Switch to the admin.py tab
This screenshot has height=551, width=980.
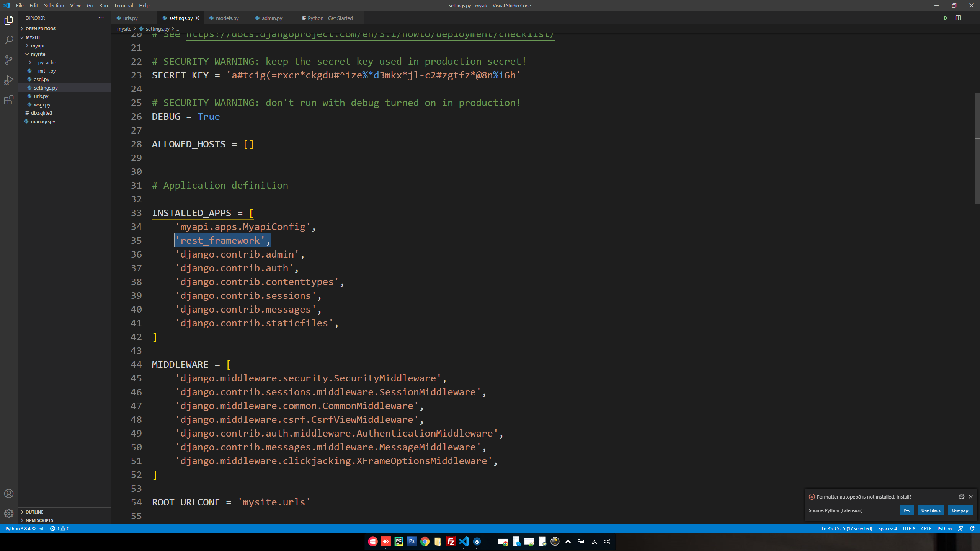pos(272,18)
